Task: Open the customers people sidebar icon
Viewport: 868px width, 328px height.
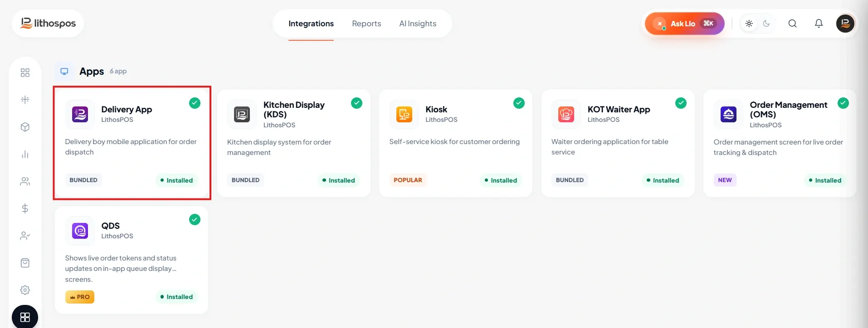Action: point(25,181)
